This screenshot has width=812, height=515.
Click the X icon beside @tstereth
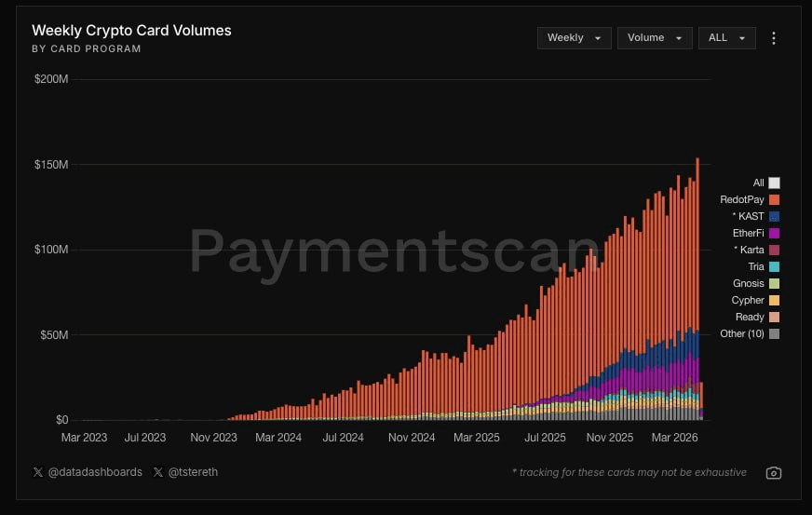pos(158,472)
